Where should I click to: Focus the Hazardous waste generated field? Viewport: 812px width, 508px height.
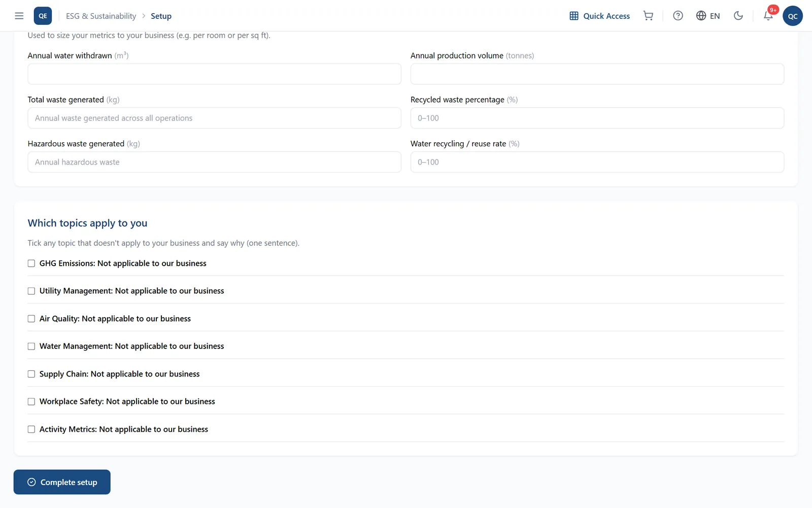[214, 162]
